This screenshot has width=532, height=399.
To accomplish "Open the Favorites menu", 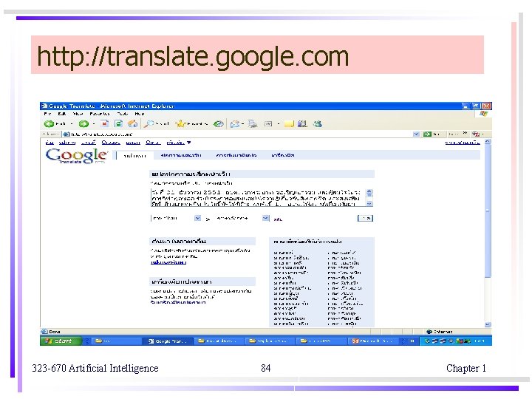I will tap(100, 114).
